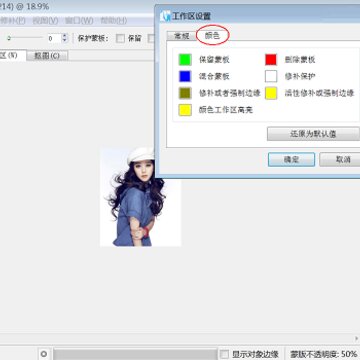Click the green 保留蒙板 color swatch
Viewport: 360px width, 360px height.
coord(185,60)
